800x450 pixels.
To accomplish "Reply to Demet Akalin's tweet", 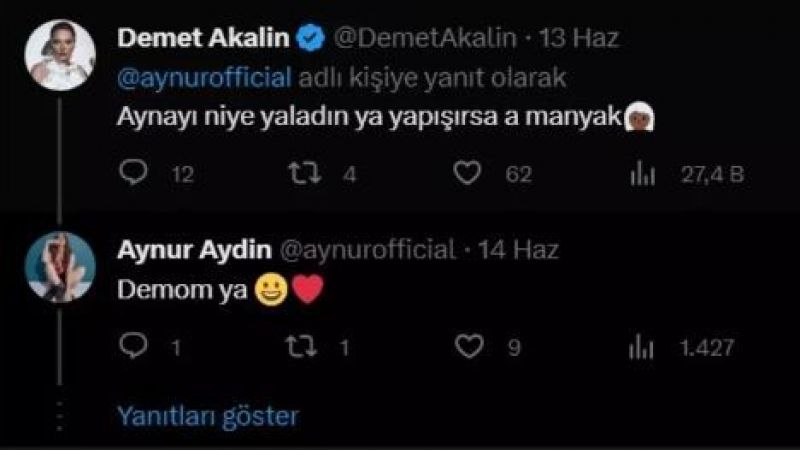I will 133,174.
